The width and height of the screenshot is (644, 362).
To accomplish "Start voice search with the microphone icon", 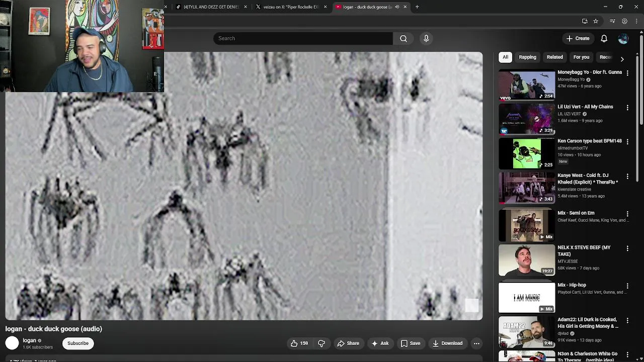I will pyautogui.click(x=426, y=38).
